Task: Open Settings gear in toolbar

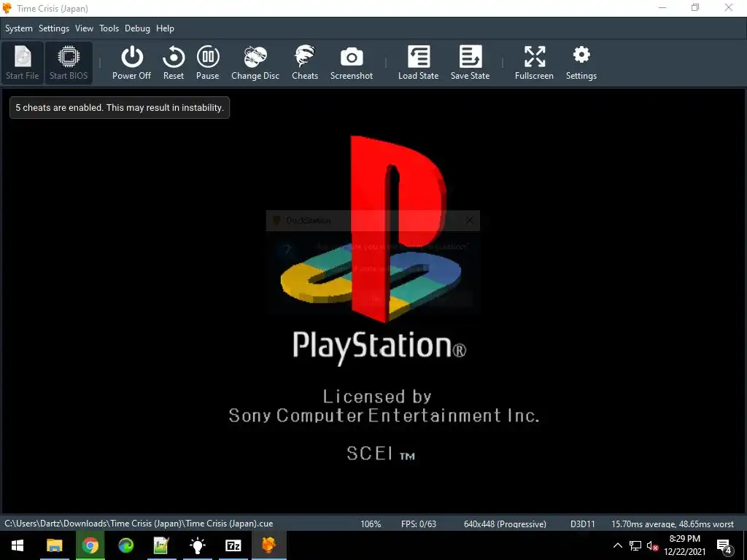Action: (x=581, y=63)
